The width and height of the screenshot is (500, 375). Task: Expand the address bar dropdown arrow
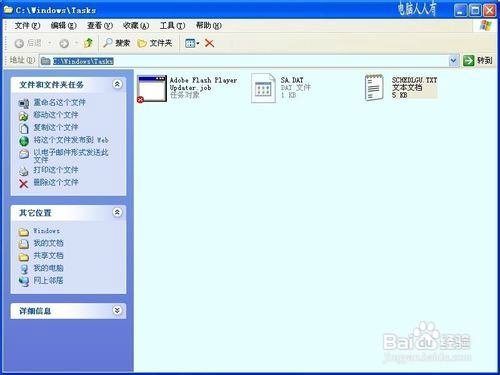click(x=453, y=61)
